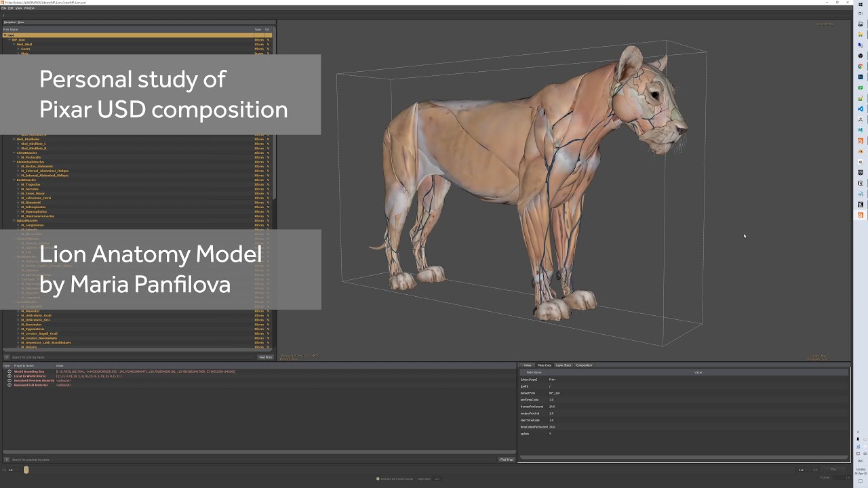Select the M_Depressor_Labii_Mandibularis prim

coord(45,342)
